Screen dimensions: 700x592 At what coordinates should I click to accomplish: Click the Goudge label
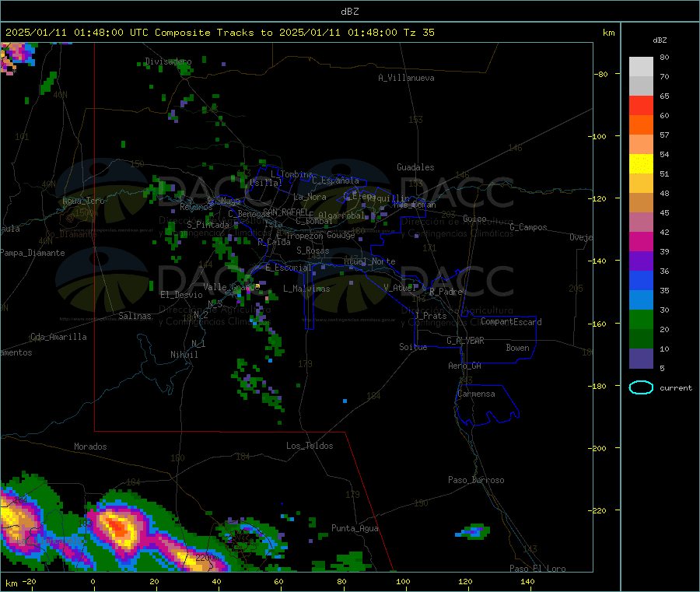[x=341, y=235]
